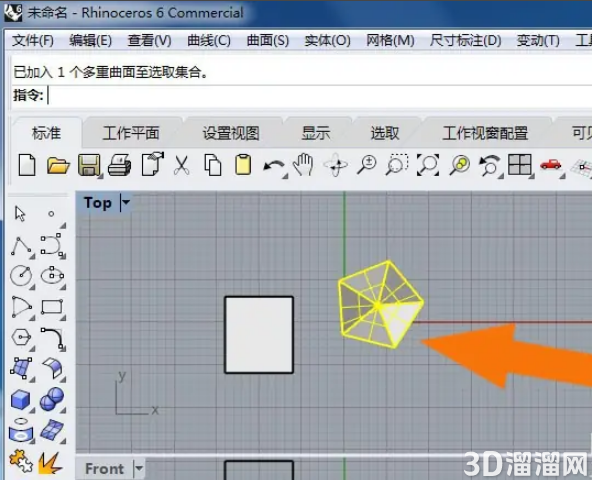
Task: Select the Pan hand tool
Action: click(x=304, y=165)
